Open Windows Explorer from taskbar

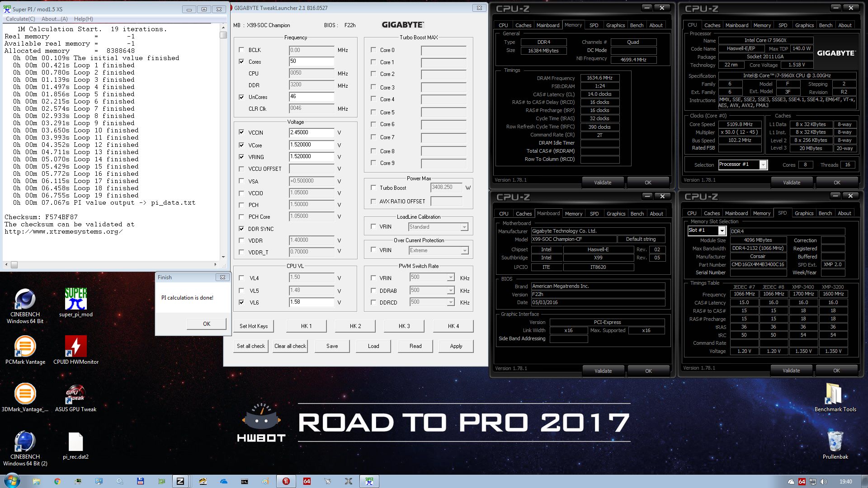coord(36,481)
